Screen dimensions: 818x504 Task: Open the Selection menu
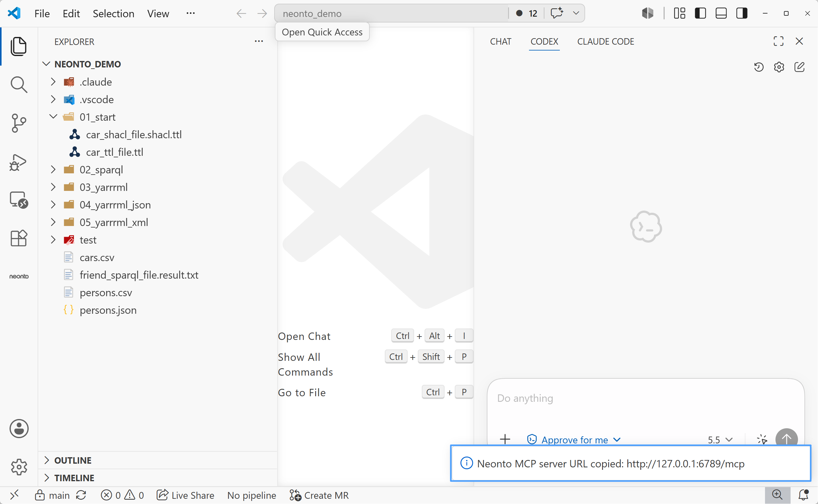113,14
